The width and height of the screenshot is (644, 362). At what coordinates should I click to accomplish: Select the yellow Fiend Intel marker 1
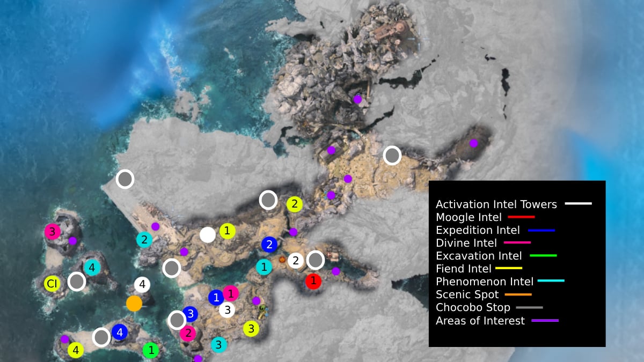(228, 231)
